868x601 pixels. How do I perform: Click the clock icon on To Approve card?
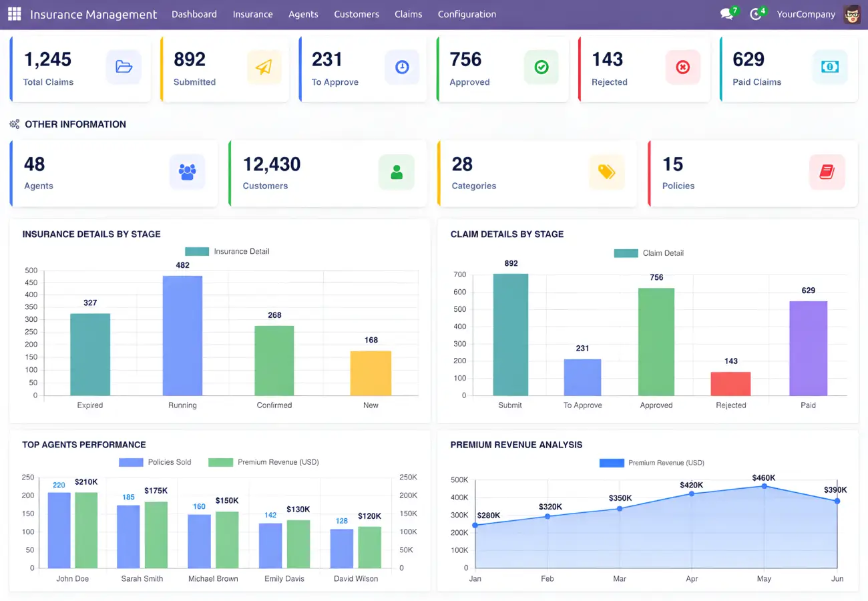[402, 67]
